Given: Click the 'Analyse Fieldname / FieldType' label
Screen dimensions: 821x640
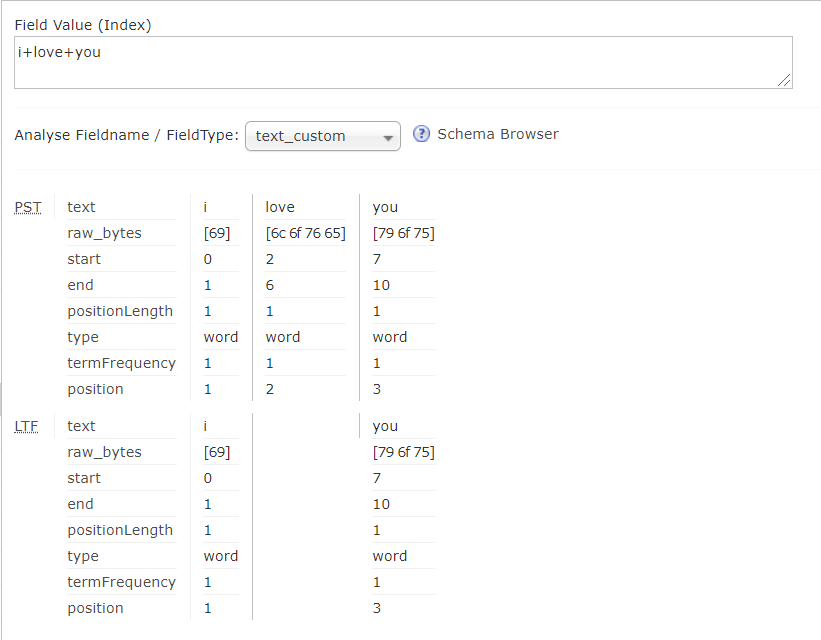Looking at the screenshot, I should pyautogui.click(x=126, y=135).
